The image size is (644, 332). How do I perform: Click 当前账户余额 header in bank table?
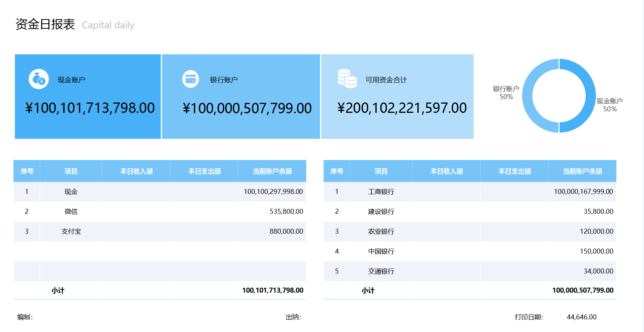[583, 171]
